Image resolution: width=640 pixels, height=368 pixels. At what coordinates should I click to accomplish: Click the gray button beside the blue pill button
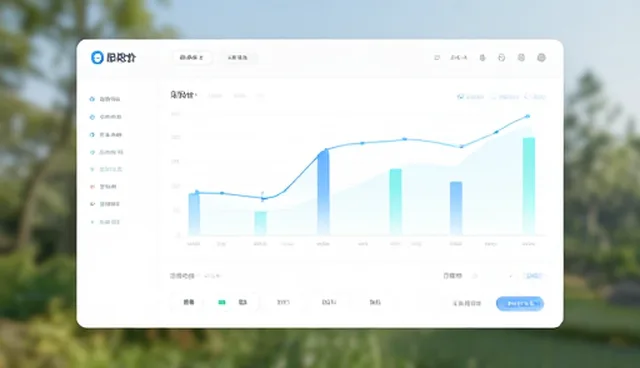point(467,304)
